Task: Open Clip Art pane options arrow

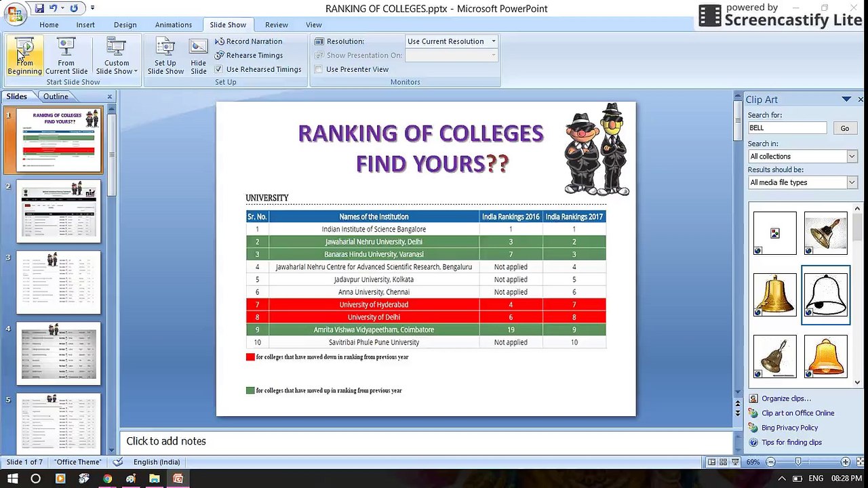Action: 846,100
